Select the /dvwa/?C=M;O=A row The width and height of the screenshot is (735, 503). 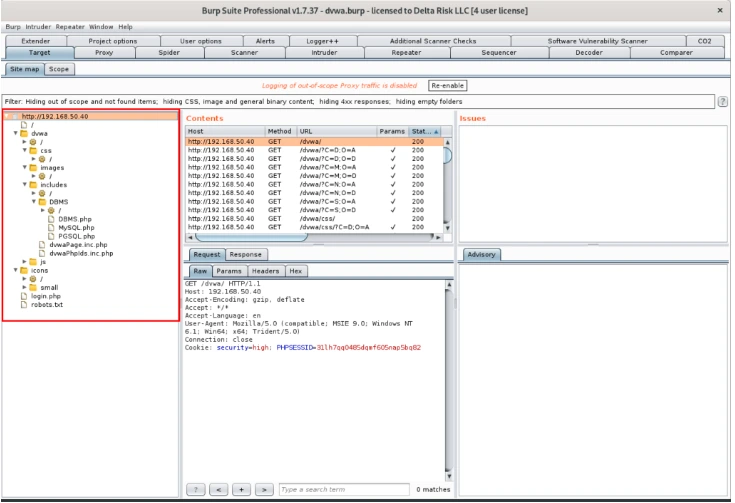[314, 167]
